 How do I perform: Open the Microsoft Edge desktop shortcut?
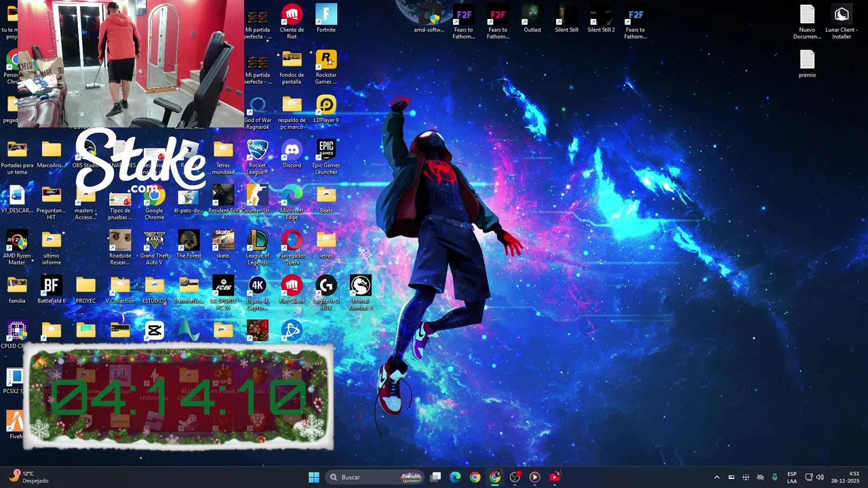click(x=292, y=203)
